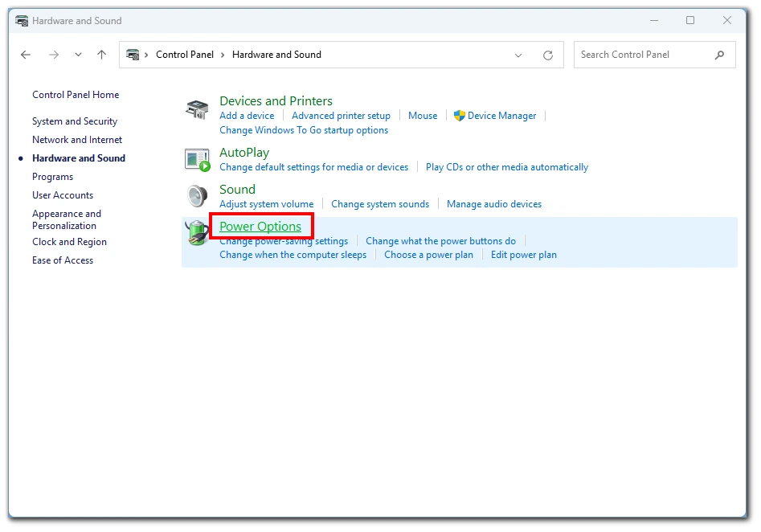761x532 pixels.
Task: Open the Appearance and Personalization category
Action: (x=67, y=219)
